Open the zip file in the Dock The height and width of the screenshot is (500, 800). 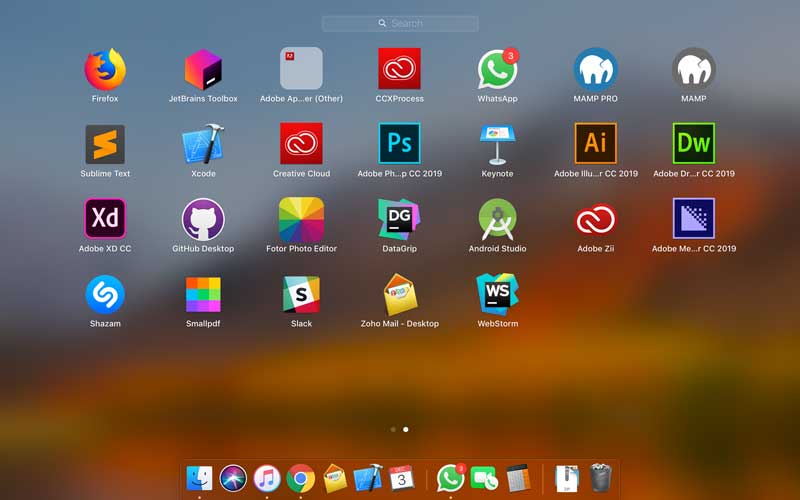pyautogui.click(x=567, y=479)
